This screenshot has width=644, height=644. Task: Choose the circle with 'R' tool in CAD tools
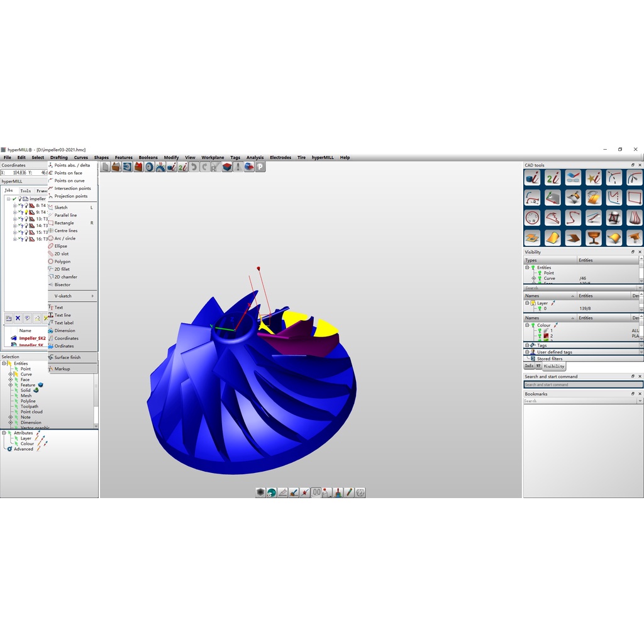coord(532,218)
